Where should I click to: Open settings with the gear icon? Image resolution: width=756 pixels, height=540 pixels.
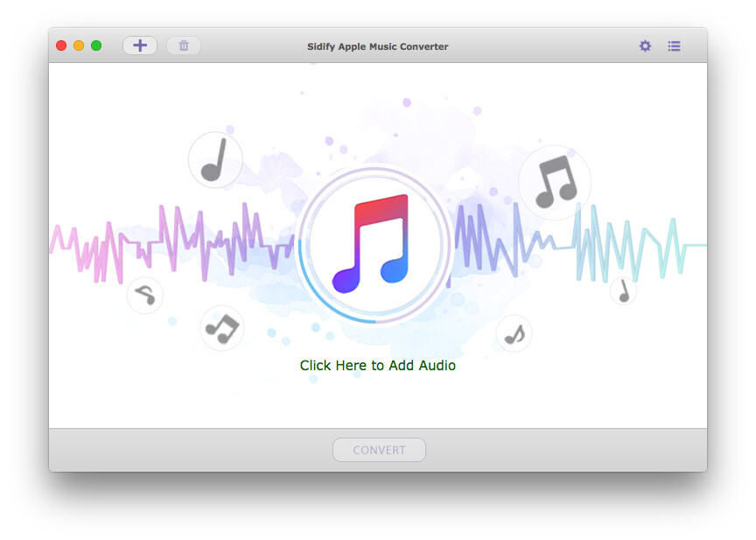[645, 46]
